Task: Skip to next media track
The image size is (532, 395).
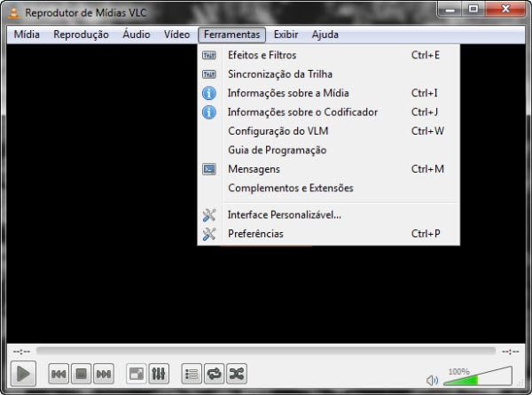Action: (103, 375)
